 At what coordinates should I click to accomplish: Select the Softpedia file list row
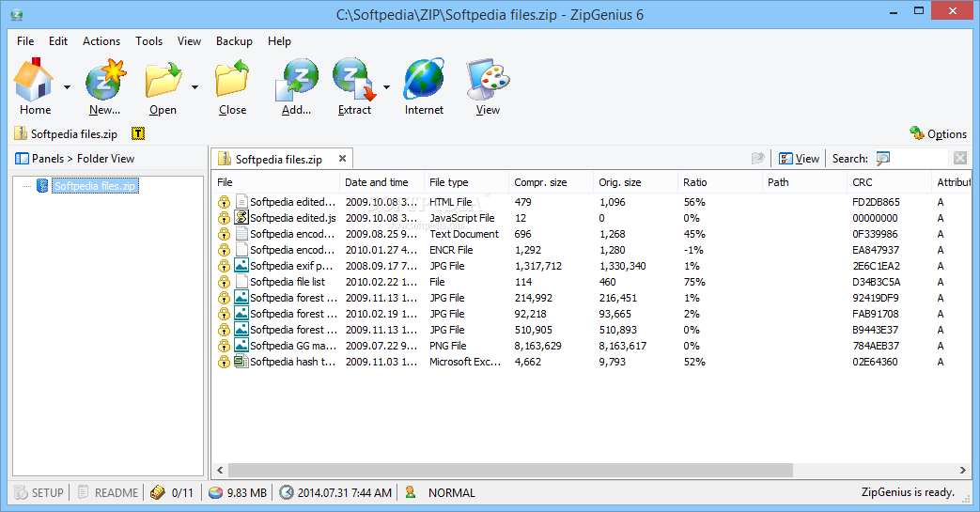[591, 282]
